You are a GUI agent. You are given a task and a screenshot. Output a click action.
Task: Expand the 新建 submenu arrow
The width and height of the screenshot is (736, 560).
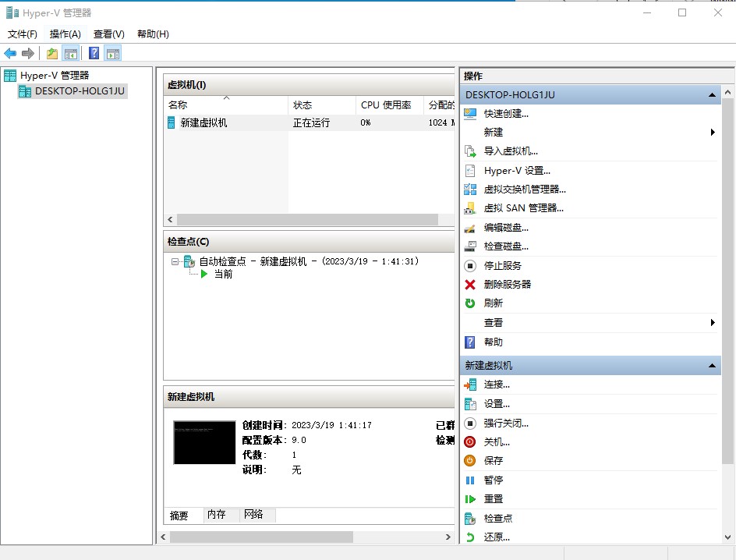coord(713,133)
